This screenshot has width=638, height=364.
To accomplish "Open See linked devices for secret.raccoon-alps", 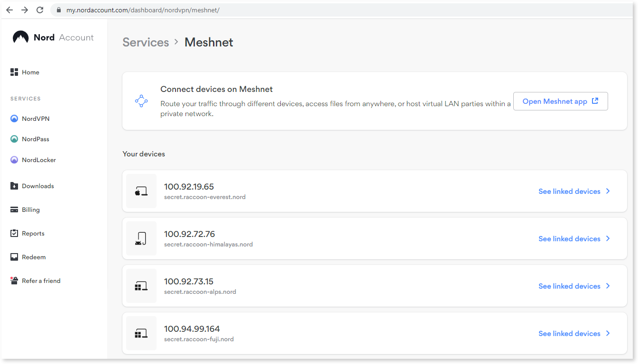I will (x=569, y=286).
